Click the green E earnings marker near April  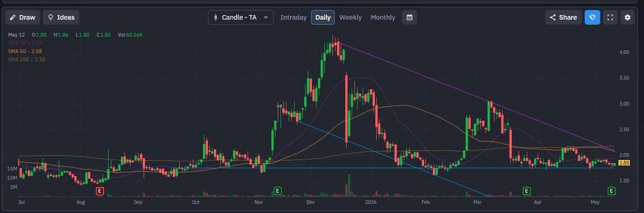(x=526, y=190)
